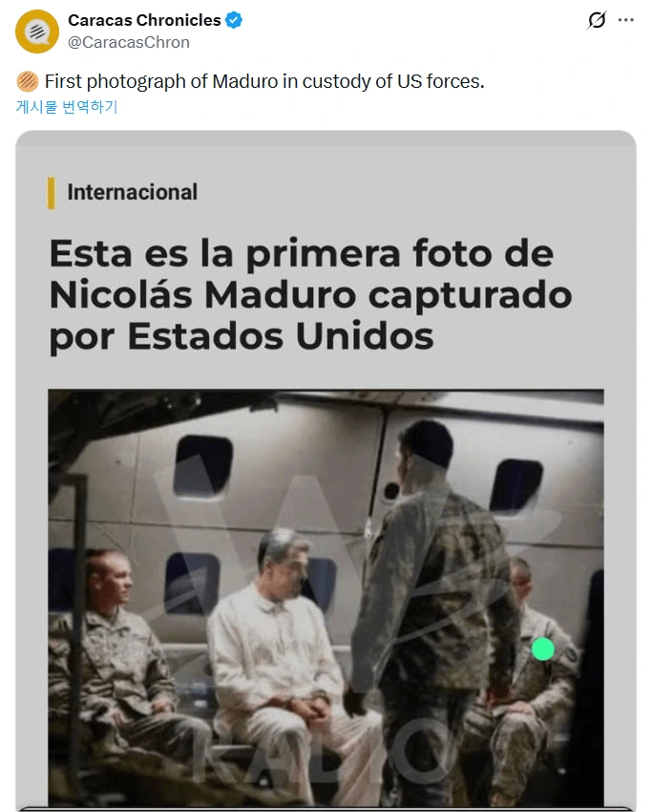Select the Internacional section label
The image size is (652, 812).
pos(133,192)
